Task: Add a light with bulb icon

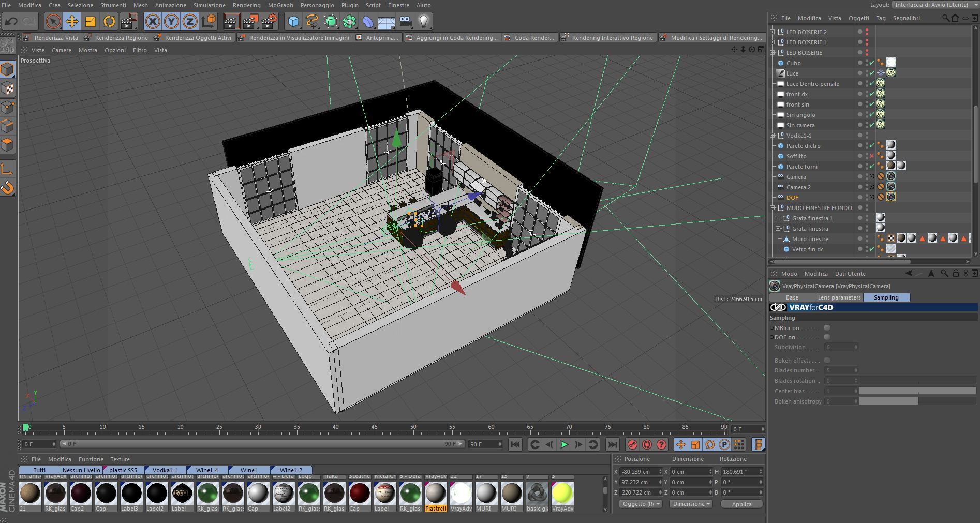Action: (x=424, y=21)
